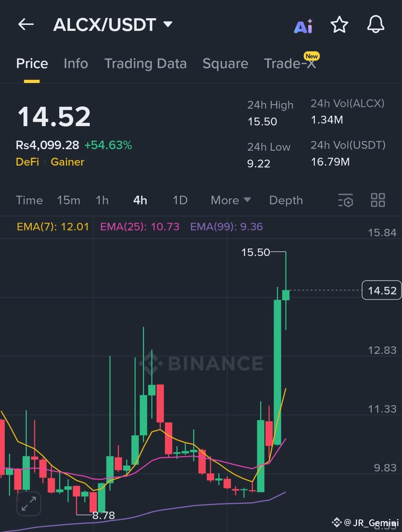Tap the DeFi category tag
This screenshot has width=402, height=532.
[28, 162]
